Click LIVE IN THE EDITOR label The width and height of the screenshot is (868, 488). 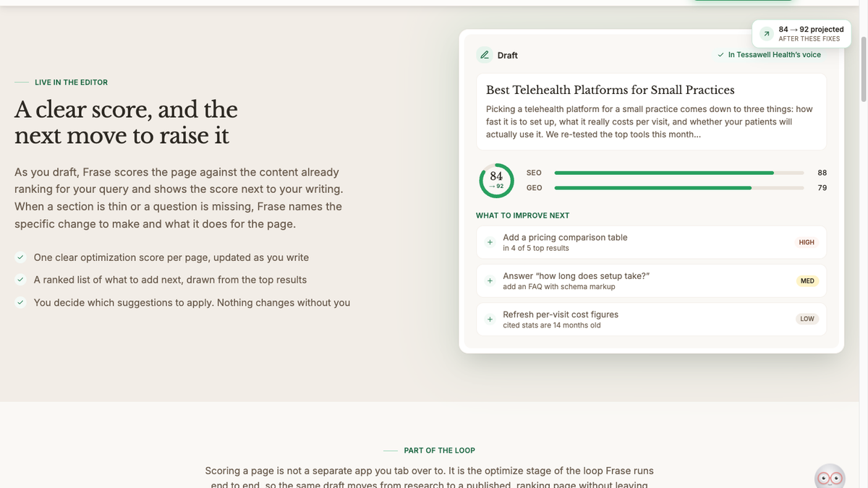click(71, 82)
